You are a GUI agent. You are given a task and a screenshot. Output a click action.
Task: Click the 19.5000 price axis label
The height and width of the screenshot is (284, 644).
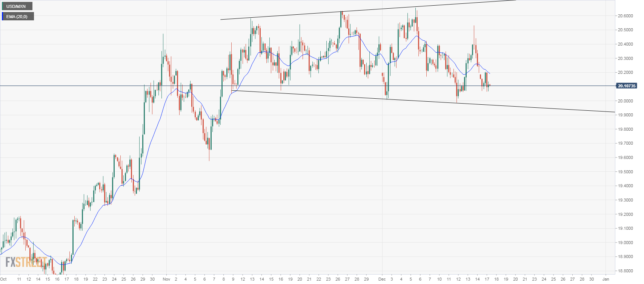(x=625, y=172)
